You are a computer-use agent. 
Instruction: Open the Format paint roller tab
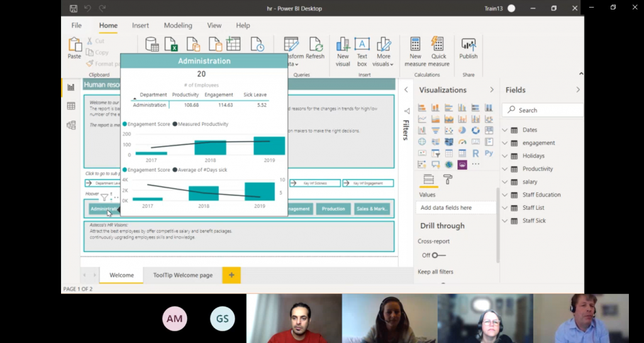click(x=448, y=180)
